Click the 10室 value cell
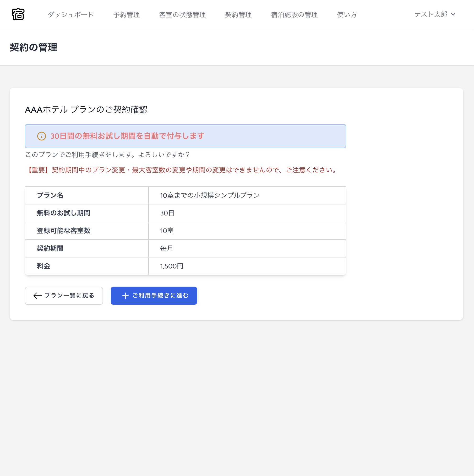Image resolution: width=474 pixels, height=476 pixels. [247, 231]
